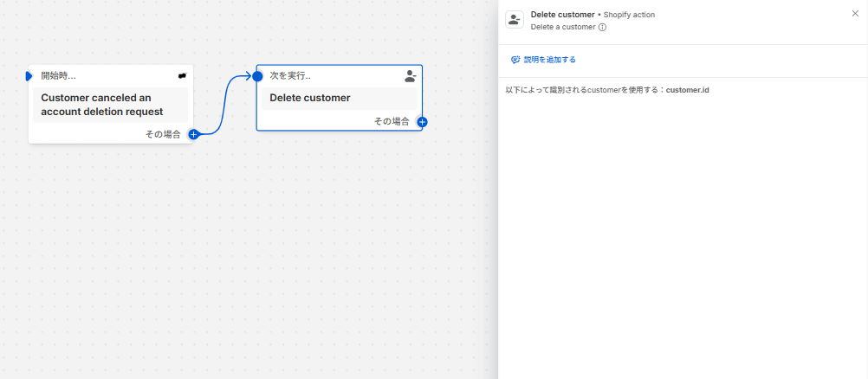Image resolution: width=868 pixels, height=379 pixels.
Task: Select the 'Delete customer' action node title
Action: [x=310, y=98]
